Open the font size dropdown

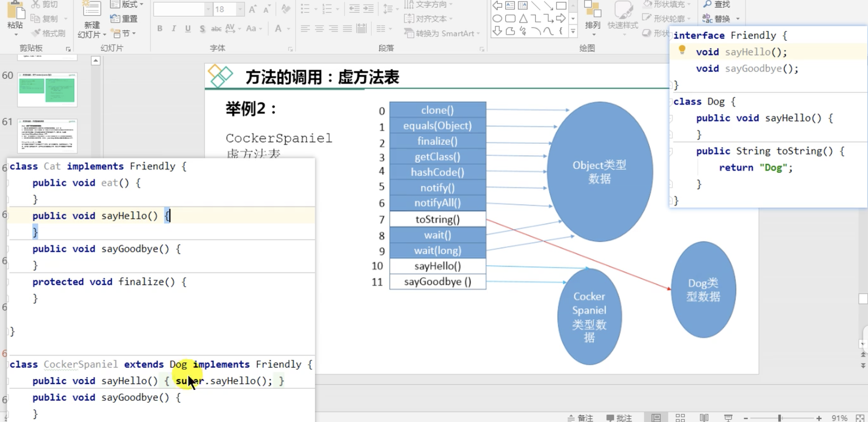240,9
